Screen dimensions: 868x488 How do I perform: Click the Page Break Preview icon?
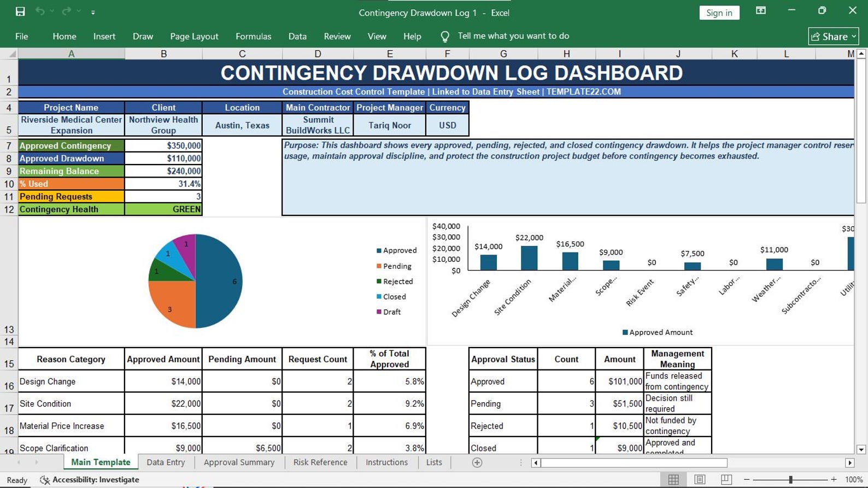click(726, 479)
